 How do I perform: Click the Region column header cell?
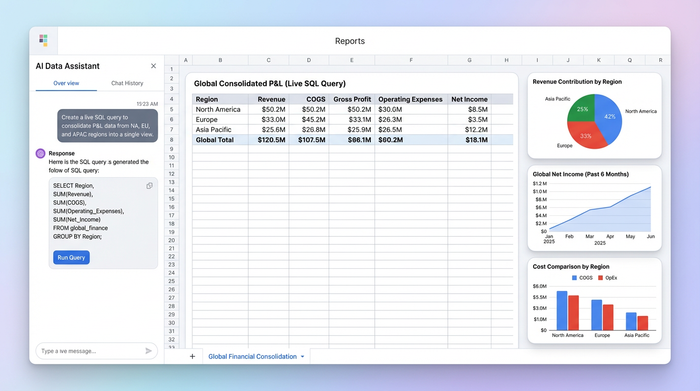click(220, 99)
